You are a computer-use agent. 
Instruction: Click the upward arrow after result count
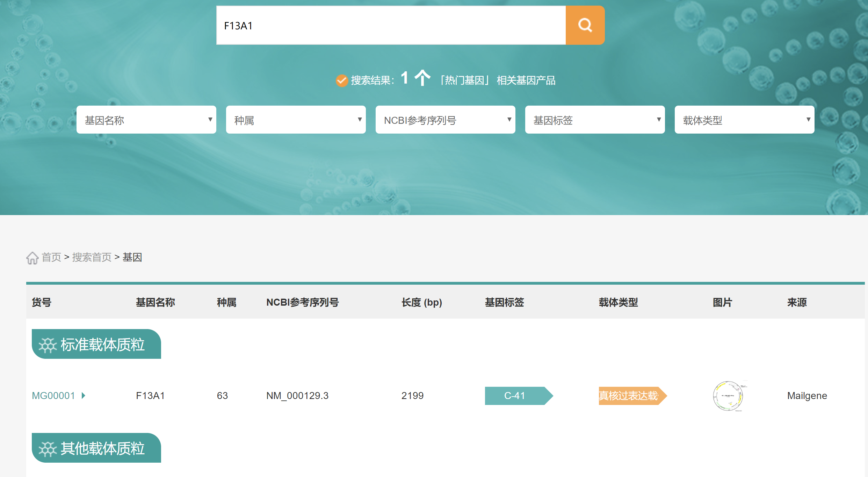pos(422,78)
